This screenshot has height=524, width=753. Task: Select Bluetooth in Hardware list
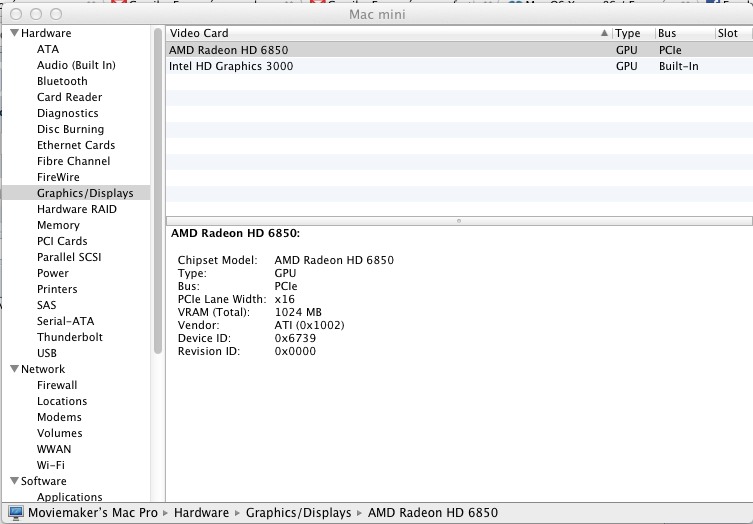(x=62, y=81)
